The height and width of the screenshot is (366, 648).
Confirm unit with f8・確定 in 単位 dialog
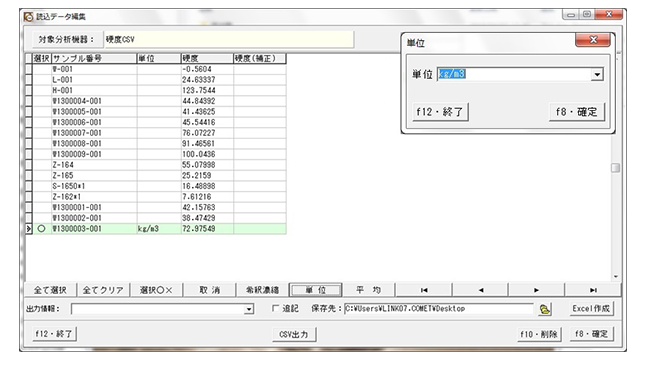click(x=577, y=112)
